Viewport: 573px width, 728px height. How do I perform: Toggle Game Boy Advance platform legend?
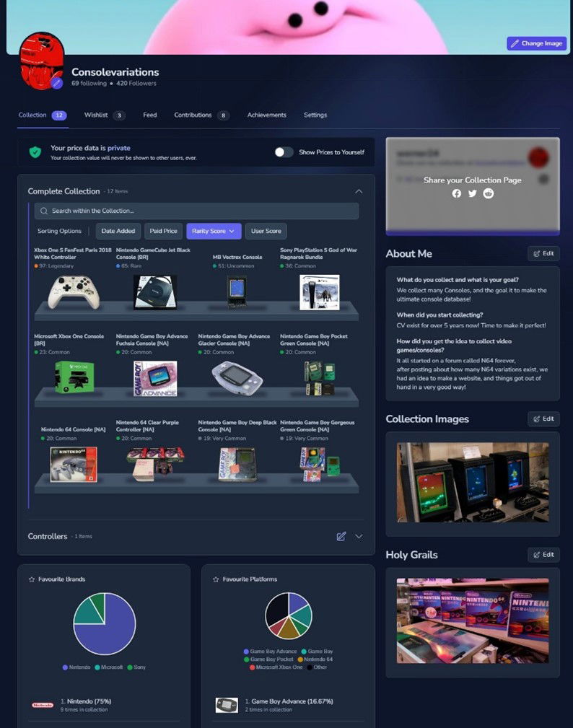[270, 652]
